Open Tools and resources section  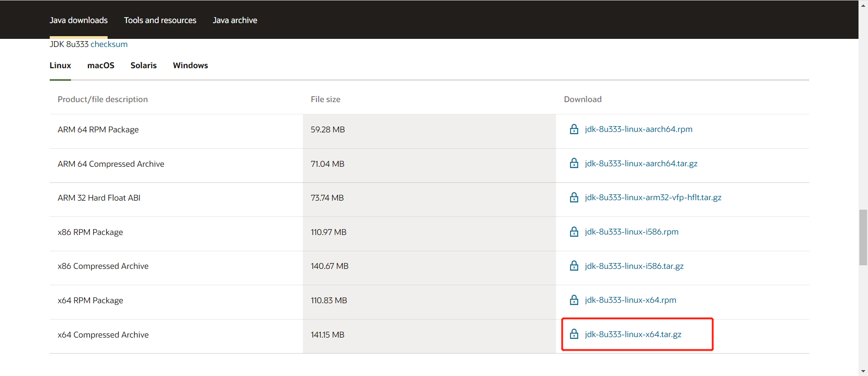160,20
